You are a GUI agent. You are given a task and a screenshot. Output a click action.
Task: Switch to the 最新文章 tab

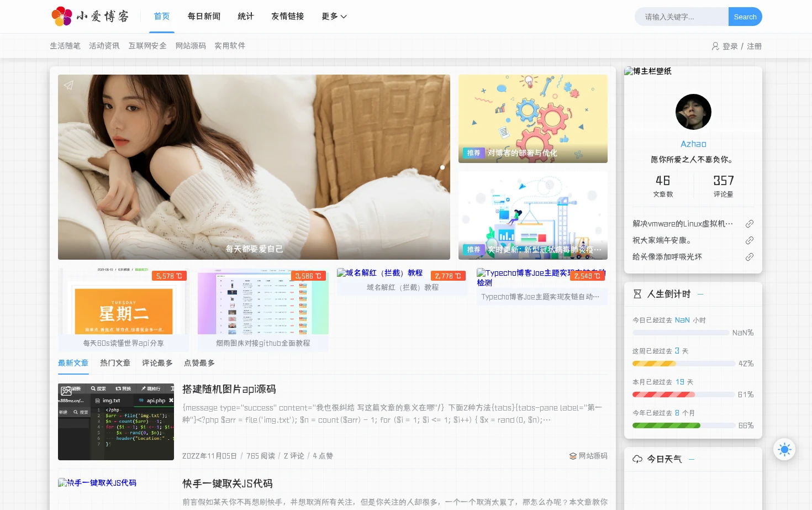73,363
